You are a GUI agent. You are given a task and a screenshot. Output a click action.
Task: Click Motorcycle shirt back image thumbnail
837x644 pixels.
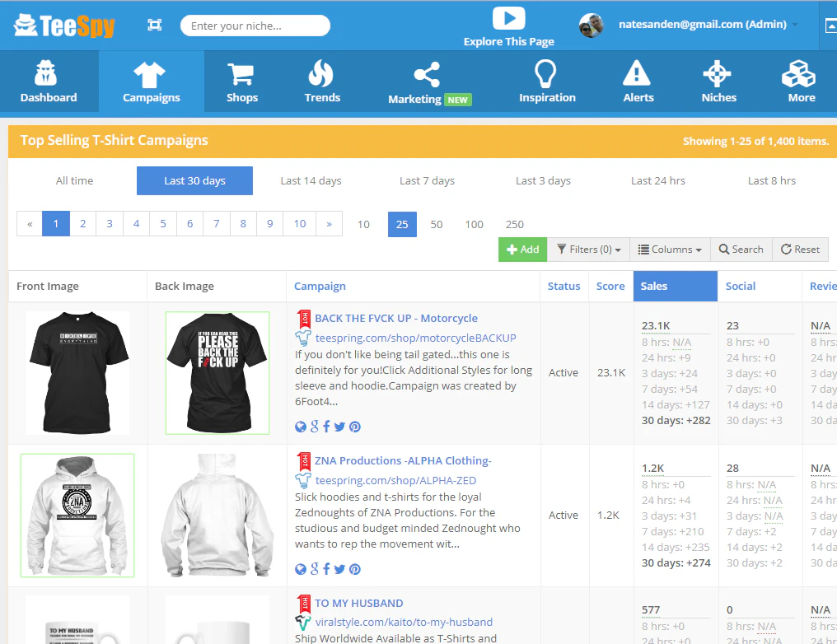point(217,373)
